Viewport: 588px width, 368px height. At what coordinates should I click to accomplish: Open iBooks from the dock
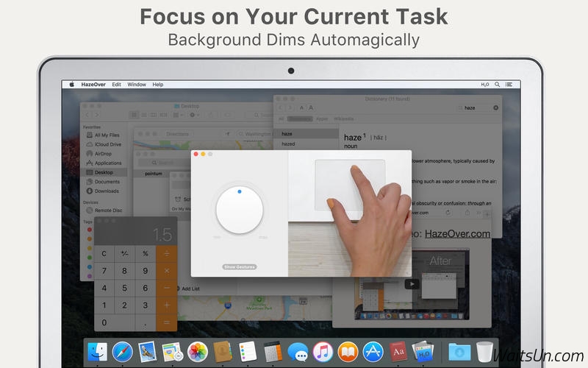tap(348, 352)
